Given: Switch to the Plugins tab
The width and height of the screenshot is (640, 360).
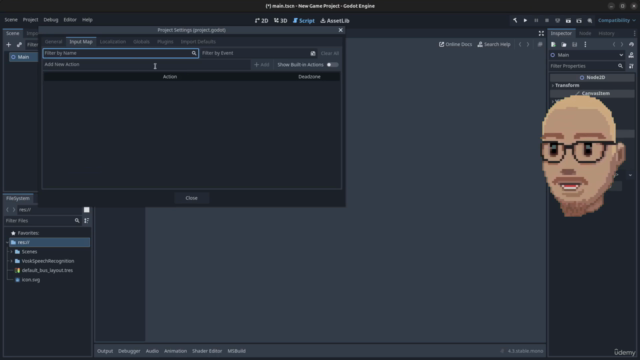Looking at the screenshot, I should (165, 42).
